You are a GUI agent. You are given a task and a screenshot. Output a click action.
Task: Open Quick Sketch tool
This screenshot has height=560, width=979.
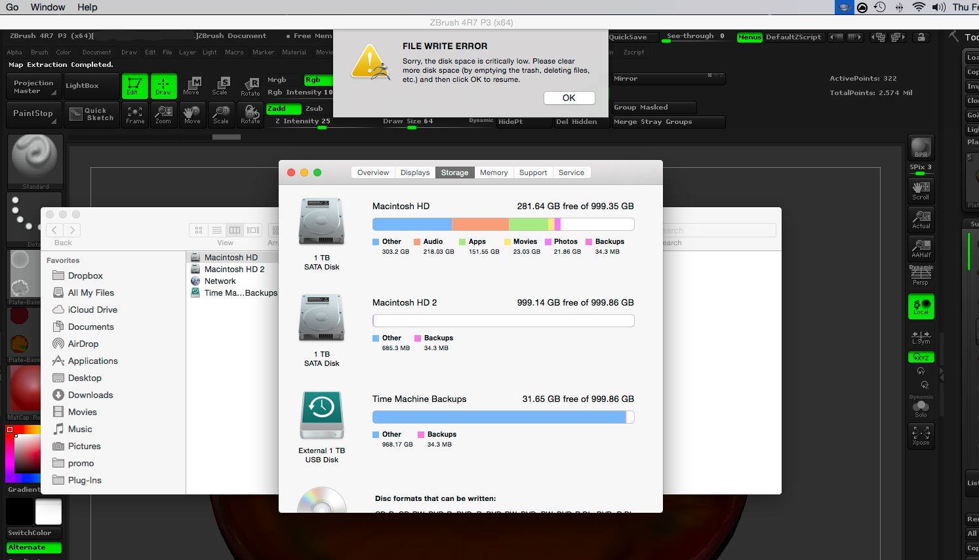point(92,114)
